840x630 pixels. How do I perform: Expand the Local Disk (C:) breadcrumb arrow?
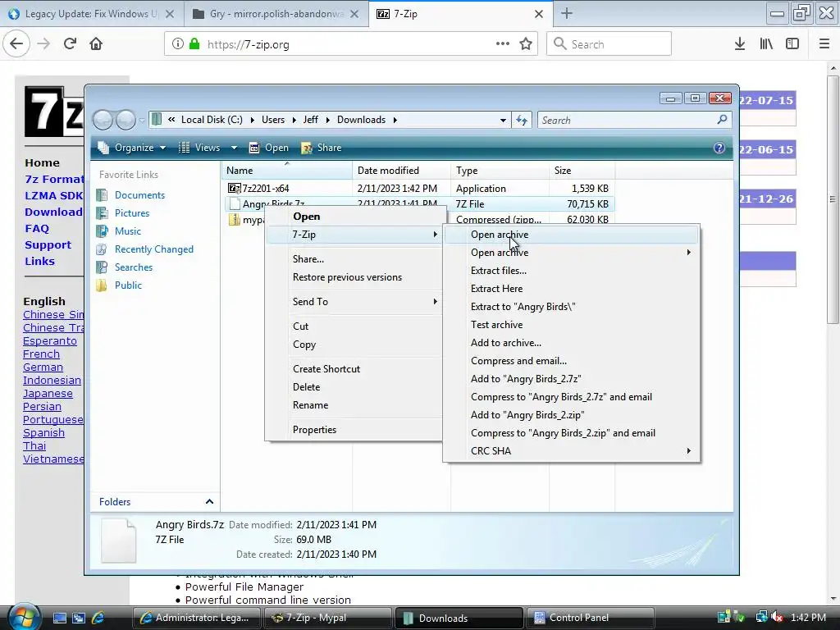click(252, 120)
